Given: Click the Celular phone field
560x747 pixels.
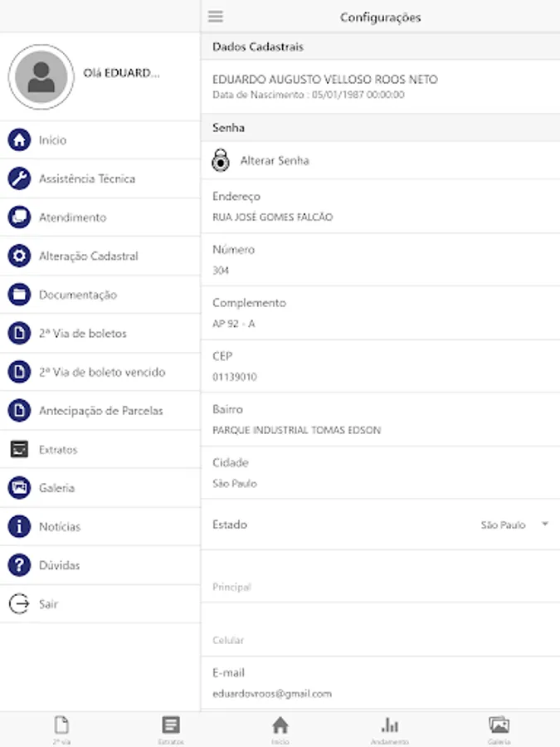Looking at the screenshot, I should [x=381, y=630].
